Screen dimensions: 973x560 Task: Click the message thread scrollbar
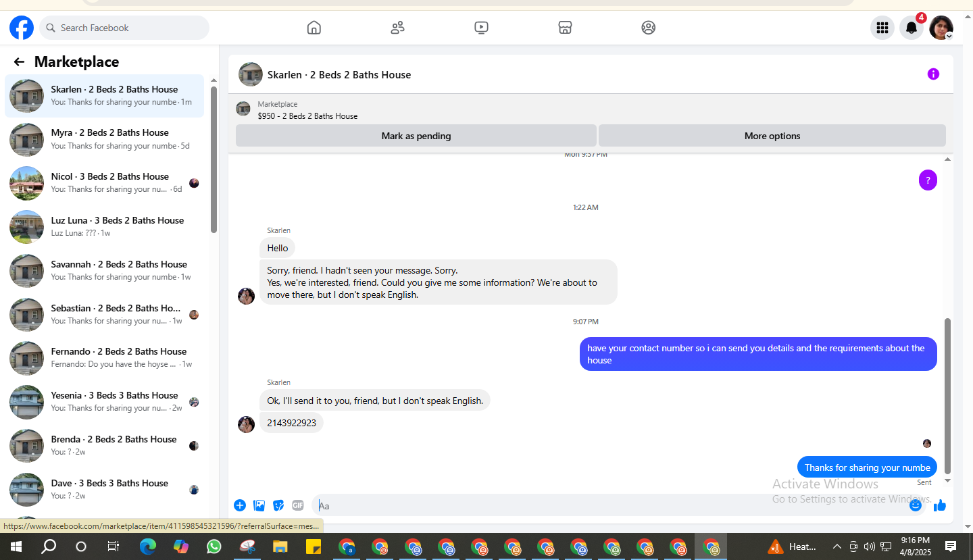click(947, 395)
